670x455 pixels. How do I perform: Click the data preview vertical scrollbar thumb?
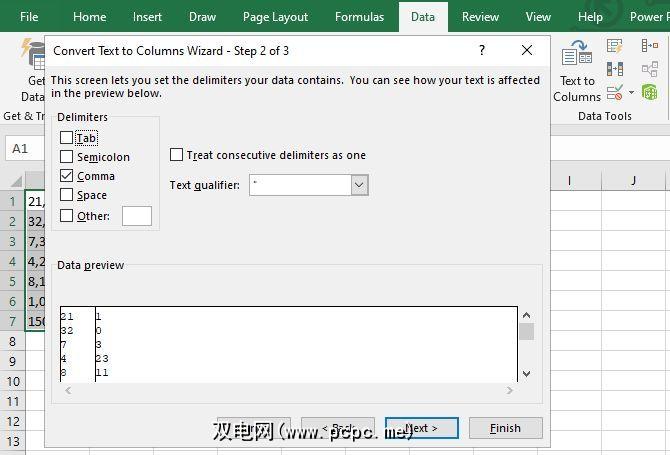[526, 332]
